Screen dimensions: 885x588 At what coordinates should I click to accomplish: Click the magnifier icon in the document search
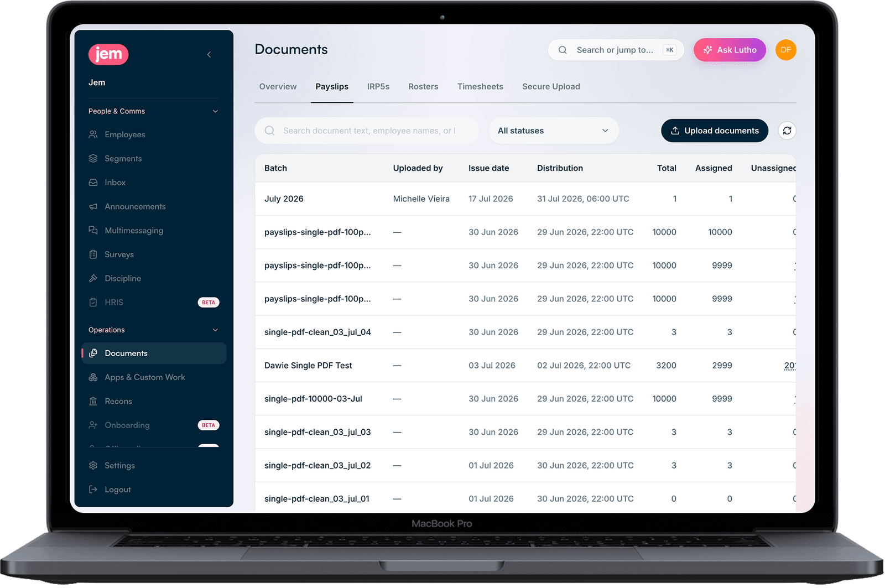(x=269, y=131)
